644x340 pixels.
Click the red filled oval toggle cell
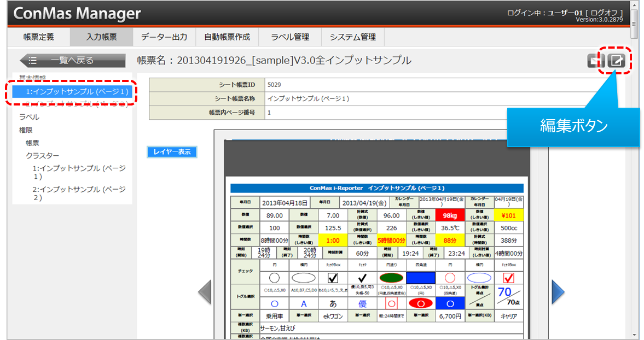pos(421,303)
